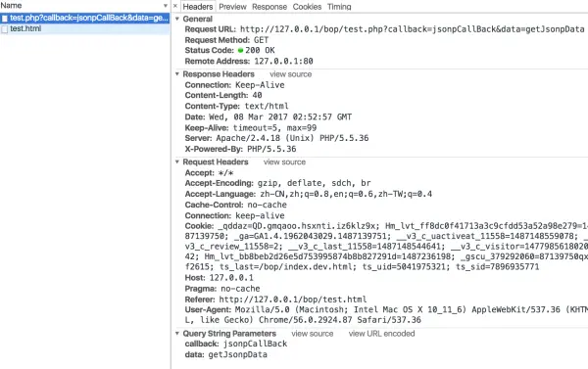The image size is (588, 369).
Task: Click the test.html document icon
Action: [5, 28]
